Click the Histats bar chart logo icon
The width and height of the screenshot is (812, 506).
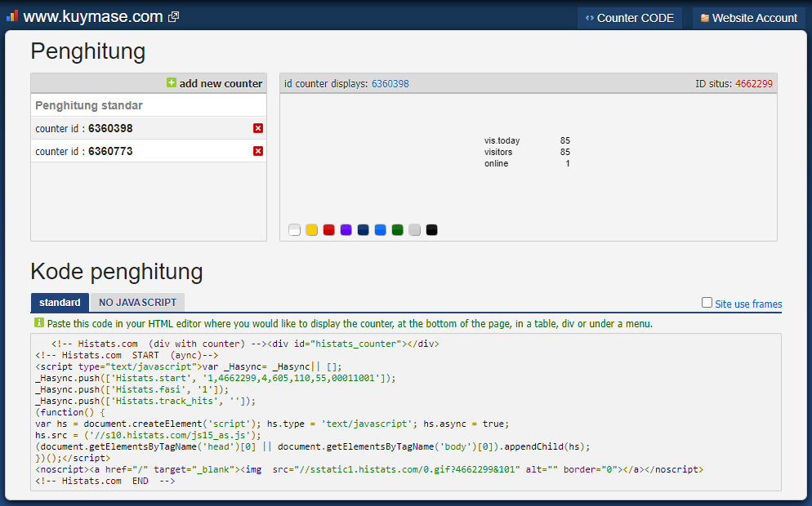tap(12, 16)
